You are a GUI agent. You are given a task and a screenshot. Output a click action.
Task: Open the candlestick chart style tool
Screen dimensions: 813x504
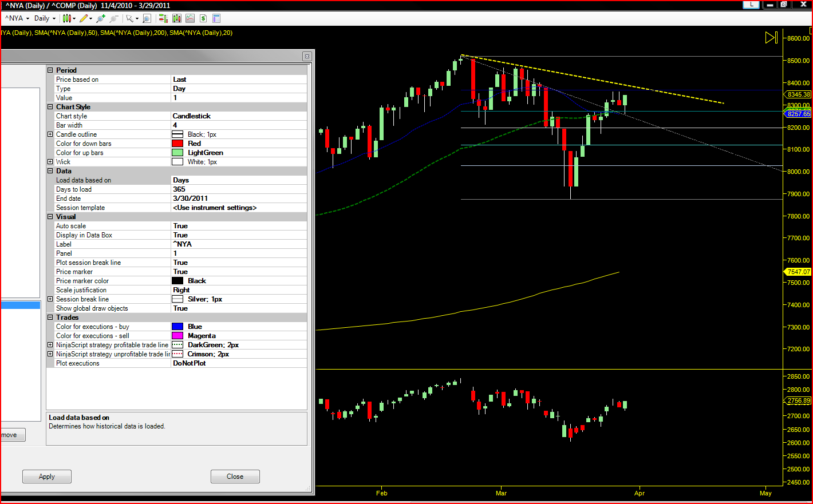click(67, 18)
